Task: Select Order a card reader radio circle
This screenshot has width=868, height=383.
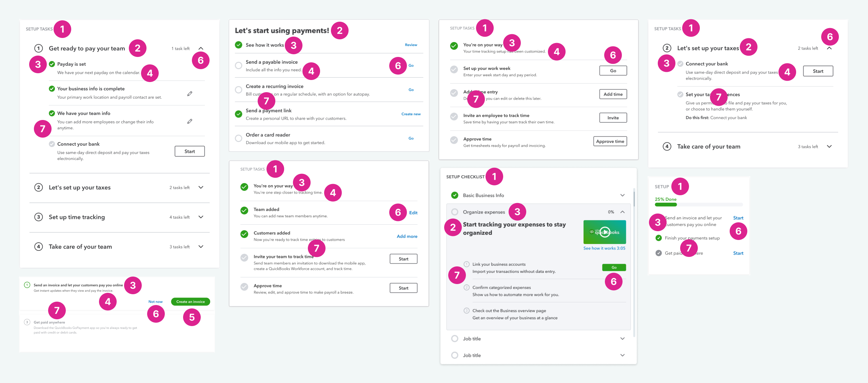Action: click(x=239, y=138)
